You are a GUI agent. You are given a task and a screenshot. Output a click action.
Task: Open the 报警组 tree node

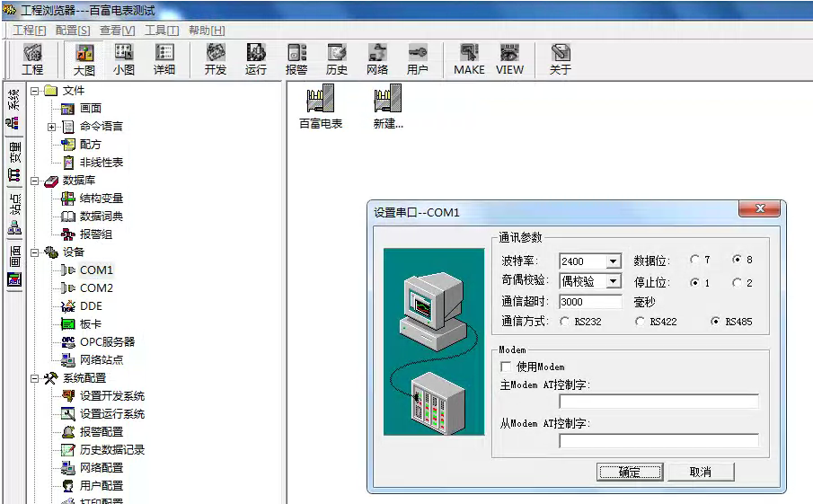tap(96, 234)
